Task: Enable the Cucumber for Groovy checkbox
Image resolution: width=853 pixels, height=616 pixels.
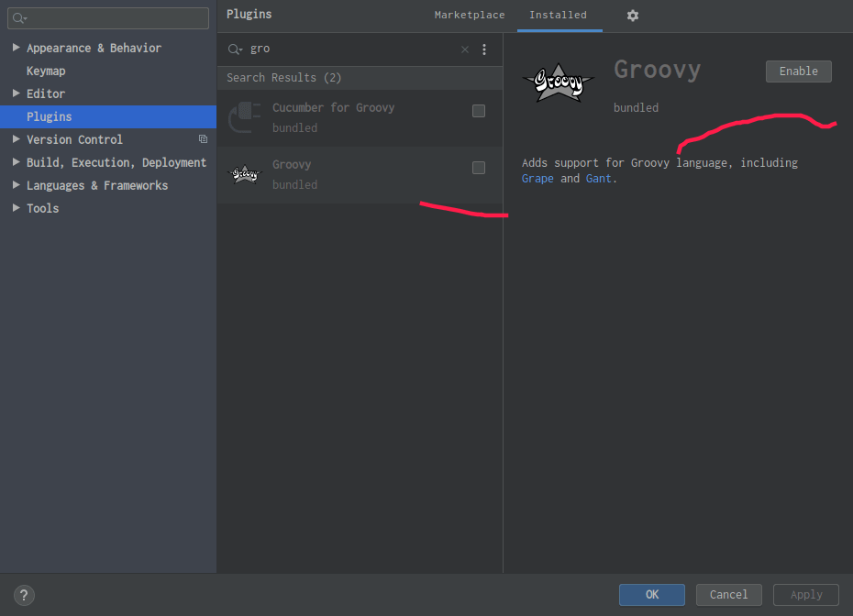Action: coord(479,111)
